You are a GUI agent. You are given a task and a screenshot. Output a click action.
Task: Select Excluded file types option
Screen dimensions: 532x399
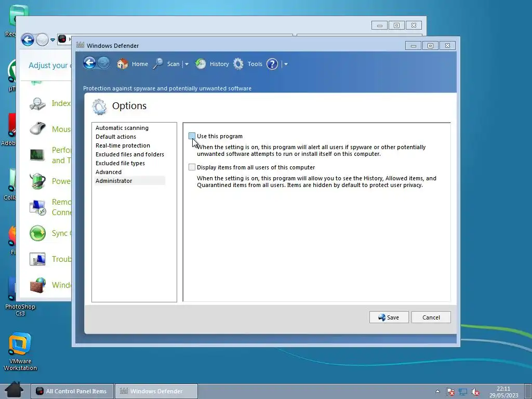pos(120,163)
